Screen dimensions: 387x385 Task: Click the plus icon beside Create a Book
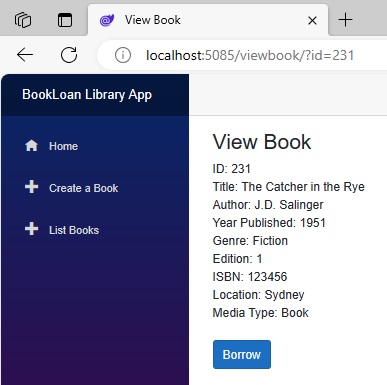pos(32,187)
